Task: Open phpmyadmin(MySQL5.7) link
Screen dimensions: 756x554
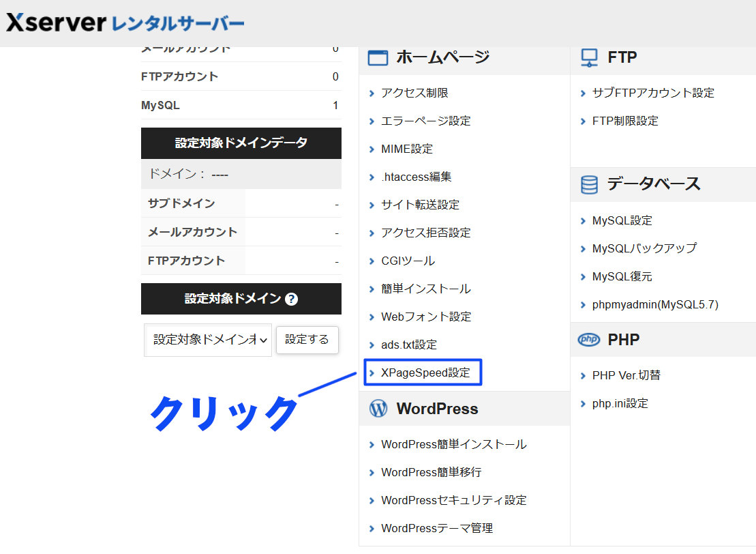Action: tap(655, 304)
